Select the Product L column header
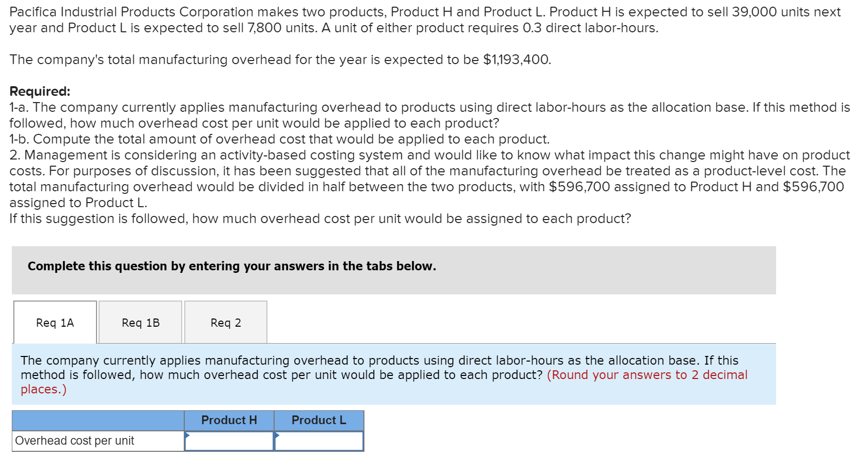The height and width of the screenshot is (458, 868). 319,420
